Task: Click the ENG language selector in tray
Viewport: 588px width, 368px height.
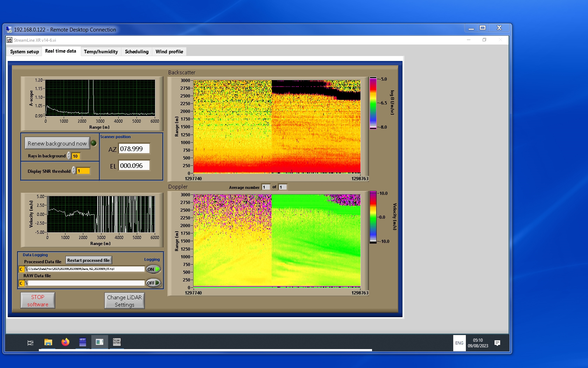Action: (459, 343)
